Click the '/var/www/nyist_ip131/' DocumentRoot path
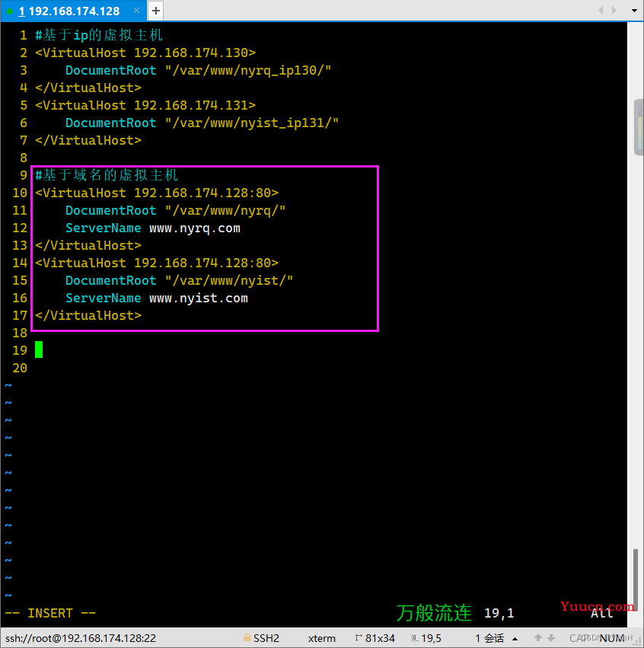The image size is (644, 648). coord(252,123)
